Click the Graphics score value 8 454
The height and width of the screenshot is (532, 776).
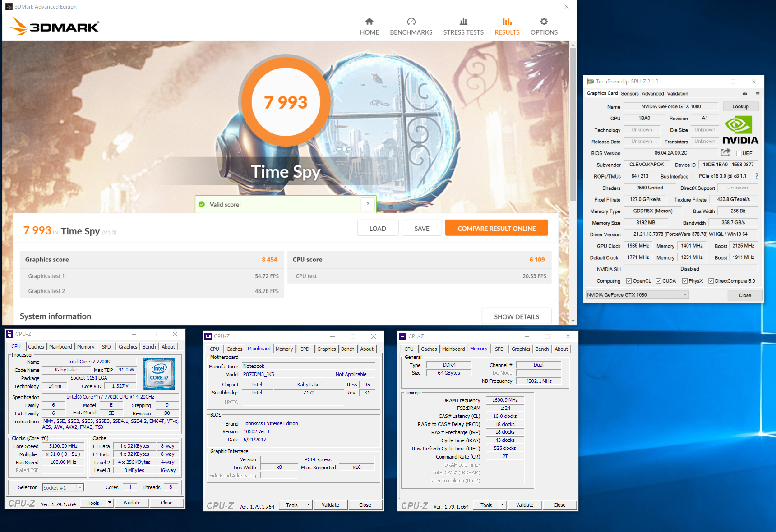[269, 260]
